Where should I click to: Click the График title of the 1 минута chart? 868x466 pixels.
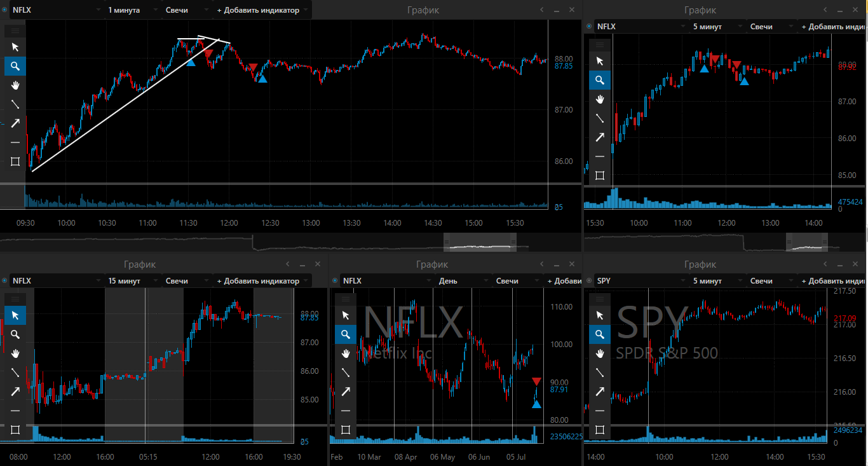pyautogui.click(x=423, y=10)
